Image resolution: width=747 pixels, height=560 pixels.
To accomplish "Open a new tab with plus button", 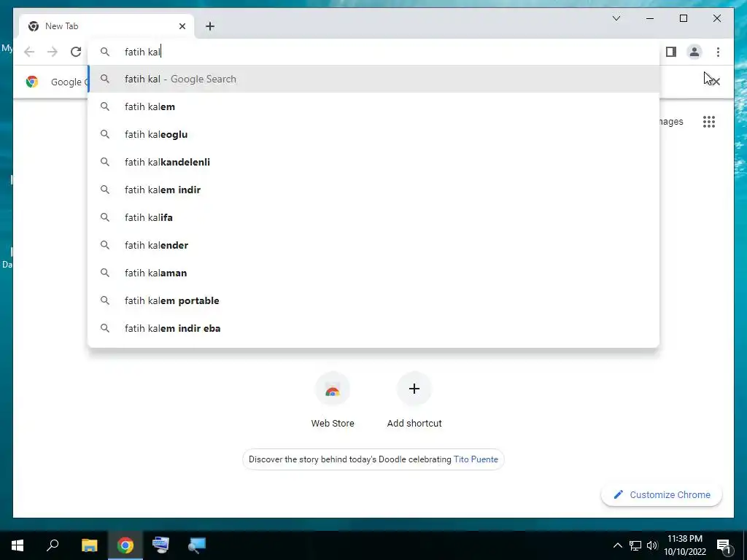I will coord(210,26).
